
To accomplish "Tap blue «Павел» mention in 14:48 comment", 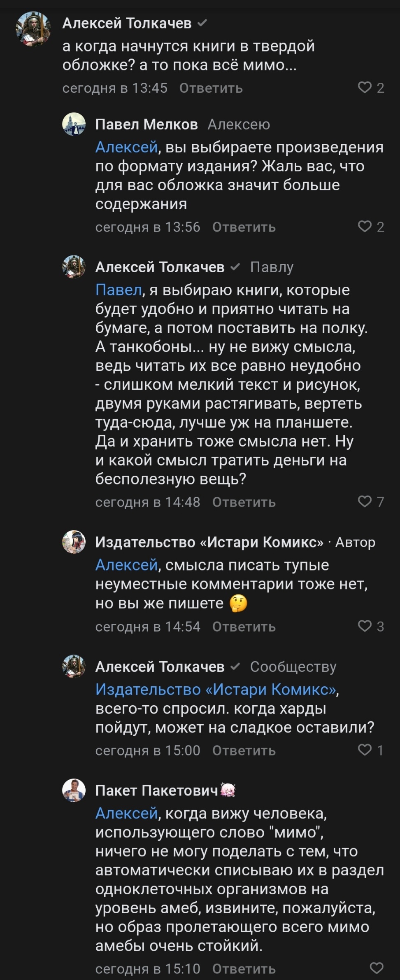I will (x=119, y=290).
